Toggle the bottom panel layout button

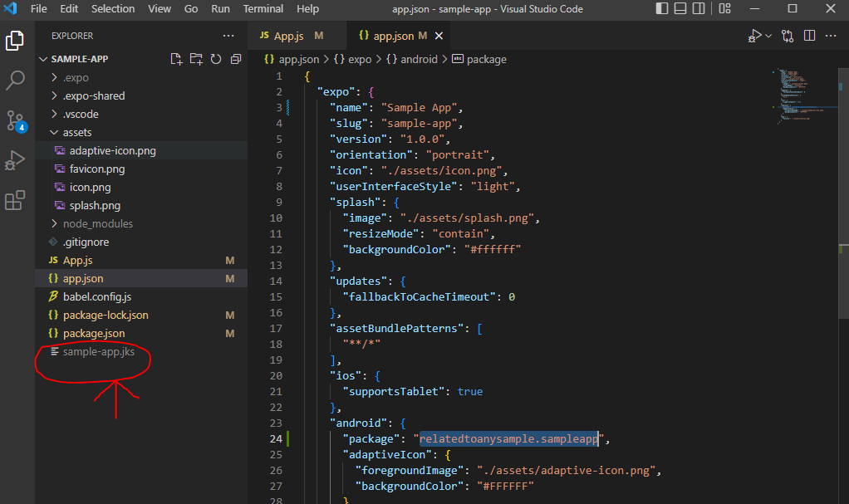[681, 9]
